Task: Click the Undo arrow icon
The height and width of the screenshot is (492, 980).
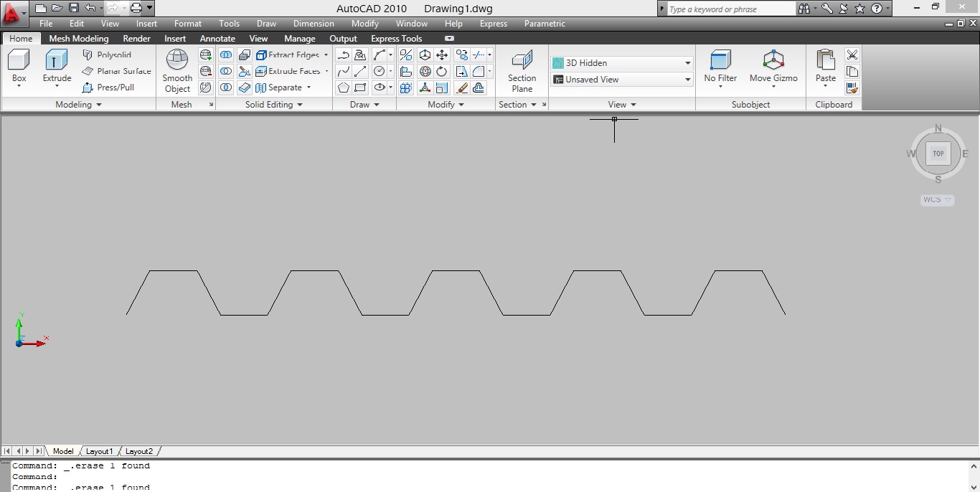Action: (90, 8)
